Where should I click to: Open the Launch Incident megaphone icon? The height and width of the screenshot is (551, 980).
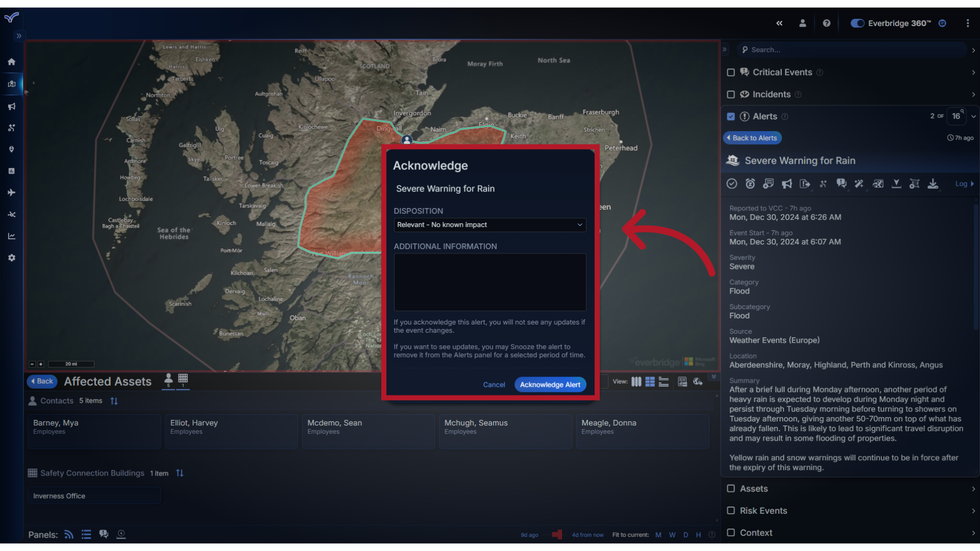(x=787, y=184)
